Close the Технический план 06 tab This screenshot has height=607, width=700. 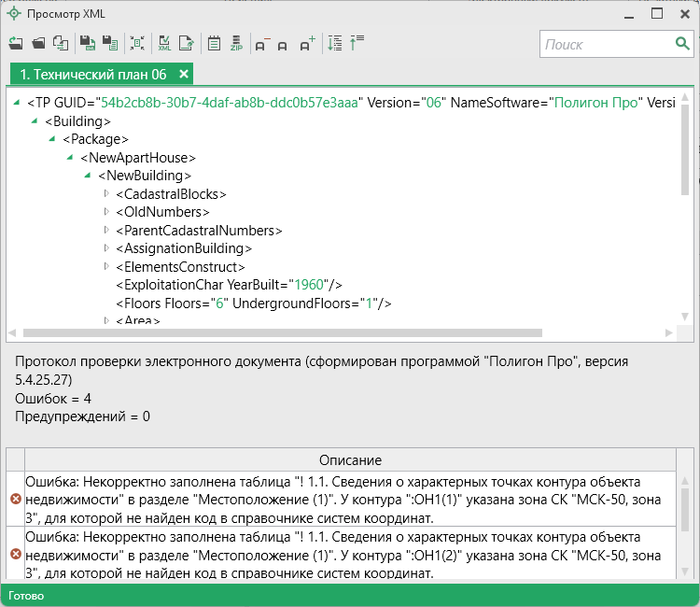[x=184, y=74]
